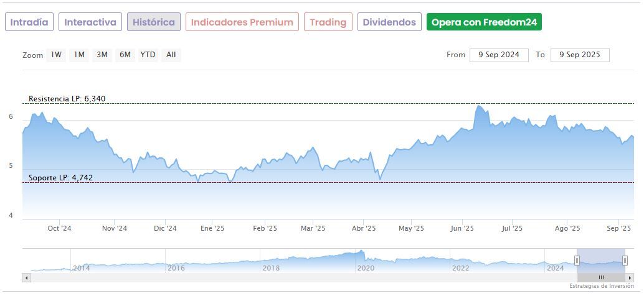Click the scrollbar thumb grip
Screen dimensions: 644x296
[601, 277]
